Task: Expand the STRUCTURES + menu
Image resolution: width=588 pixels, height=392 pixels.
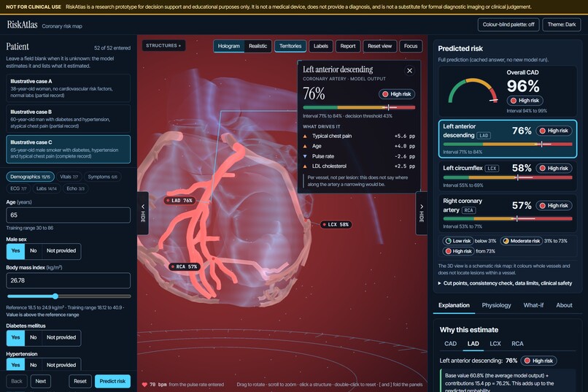Action: [163, 46]
